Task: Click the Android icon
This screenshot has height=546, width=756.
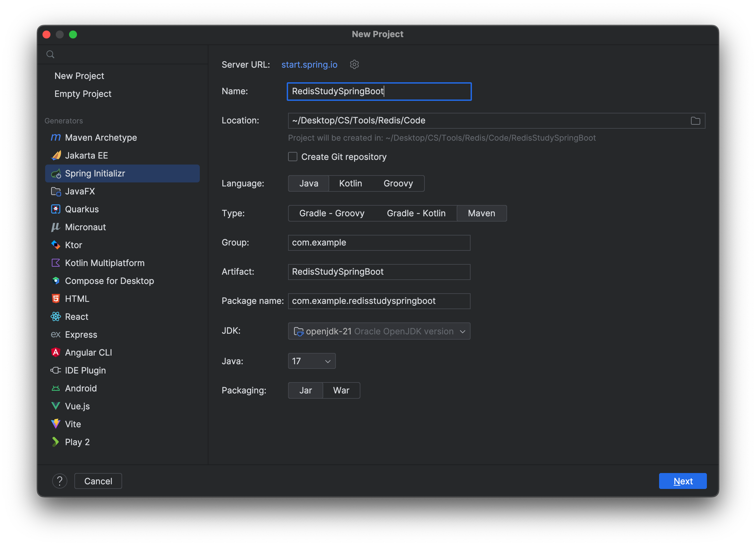Action: [56, 388]
